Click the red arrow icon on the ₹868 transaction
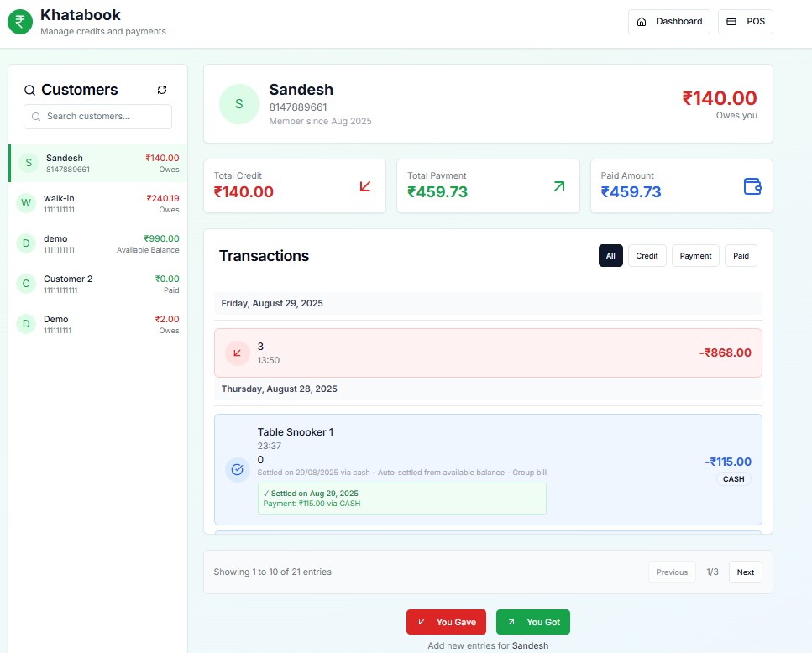Viewport: 812px width, 653px height. coord(236,353)
